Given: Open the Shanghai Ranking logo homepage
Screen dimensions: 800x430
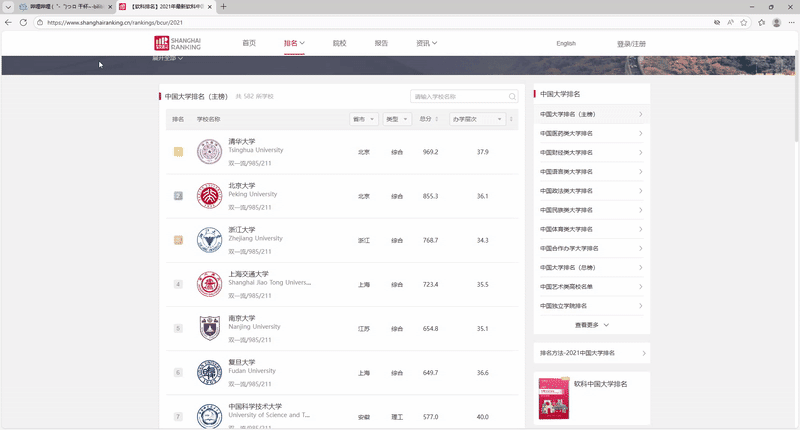Looking at the screenshot, I should pyautogui.click(x=178, y=43).
